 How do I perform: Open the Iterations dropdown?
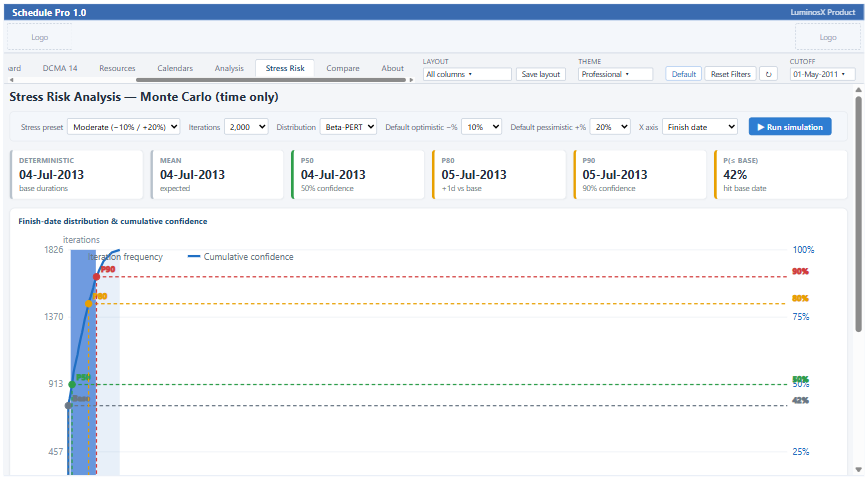coord(246,127)
